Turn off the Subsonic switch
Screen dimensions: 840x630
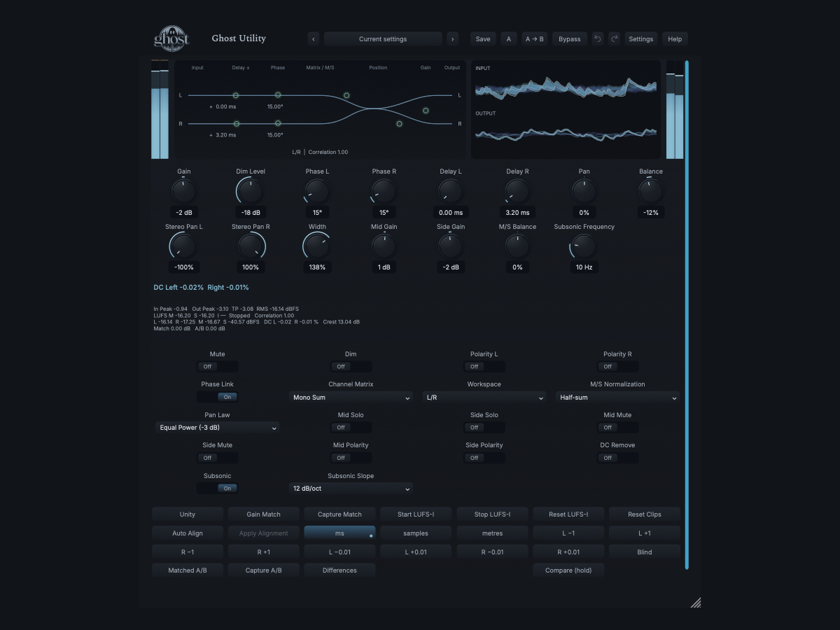218,488
